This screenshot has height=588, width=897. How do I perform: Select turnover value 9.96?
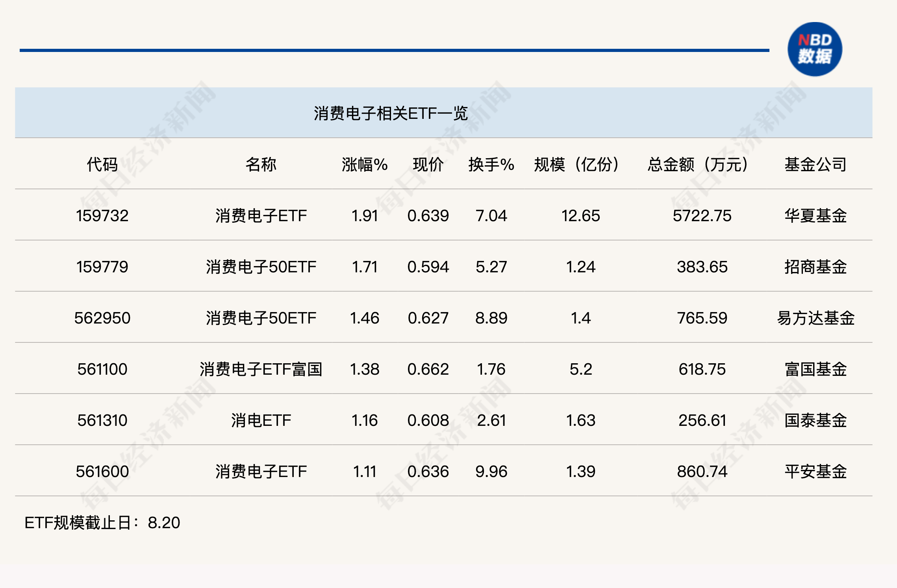(x=491, y=472)
